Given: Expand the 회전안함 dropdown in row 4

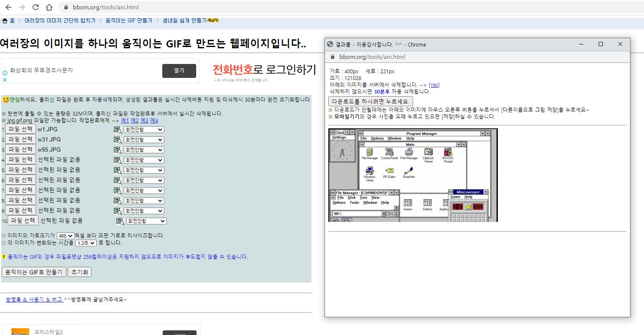Looking at the screenshot, I should 144,160.
